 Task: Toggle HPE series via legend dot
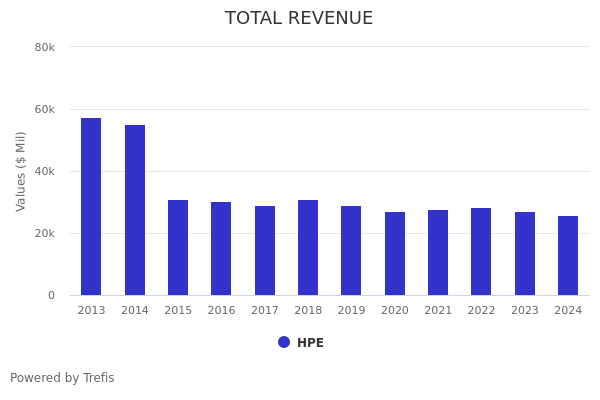click(x=284, y=342)
